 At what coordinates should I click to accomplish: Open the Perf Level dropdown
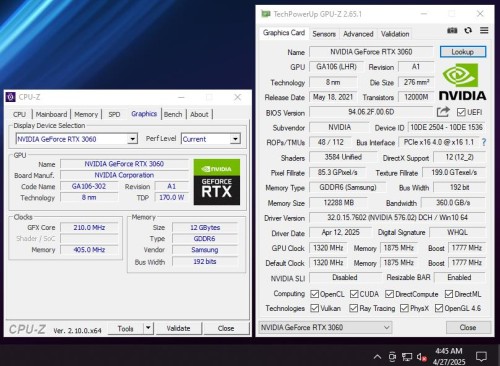(235, 139)
